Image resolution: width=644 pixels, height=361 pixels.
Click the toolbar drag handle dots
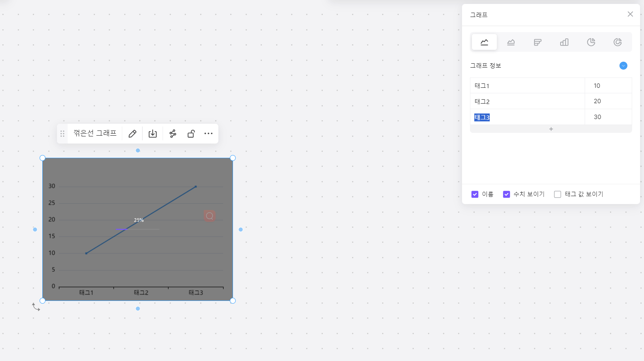pyautogui.click(x=62, y=134)
